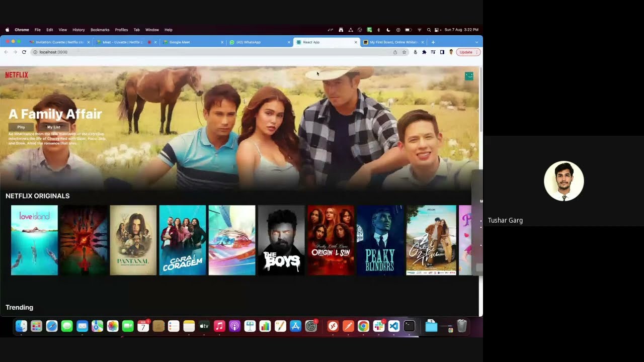This screenshot has width=644, height=362.
Task: Open Calendar from the Dock
Action: pos(143,326)
